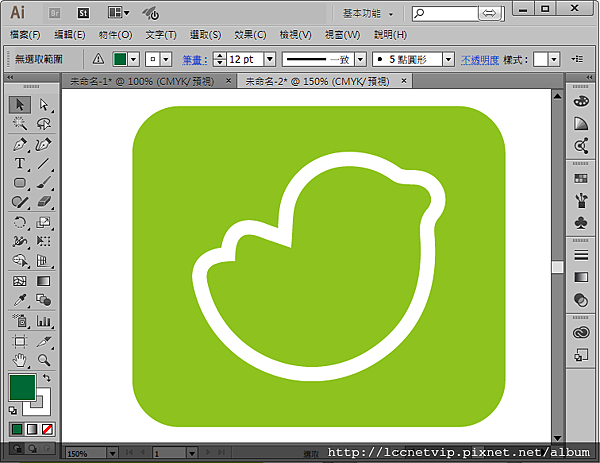Image resolution: width=600 pixels, height=463 pixels.
Task: Open zoom level 150% dropdown
Action: coord(112,454)
